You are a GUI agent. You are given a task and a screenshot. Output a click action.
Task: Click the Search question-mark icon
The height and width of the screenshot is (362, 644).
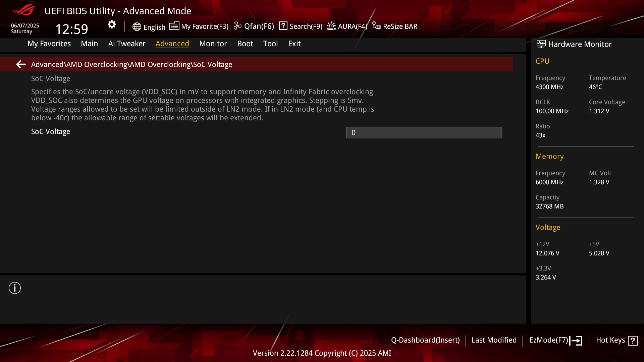coord(283,26)
